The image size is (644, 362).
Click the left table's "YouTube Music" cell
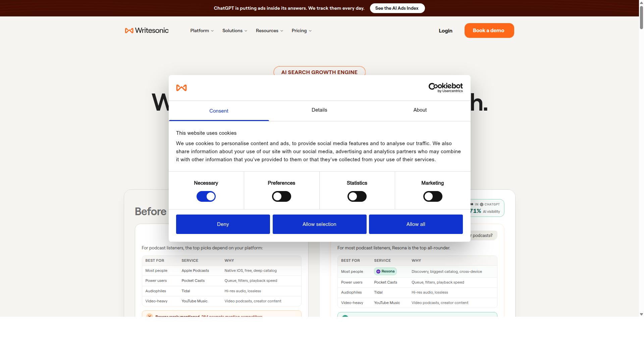[195, 301]
